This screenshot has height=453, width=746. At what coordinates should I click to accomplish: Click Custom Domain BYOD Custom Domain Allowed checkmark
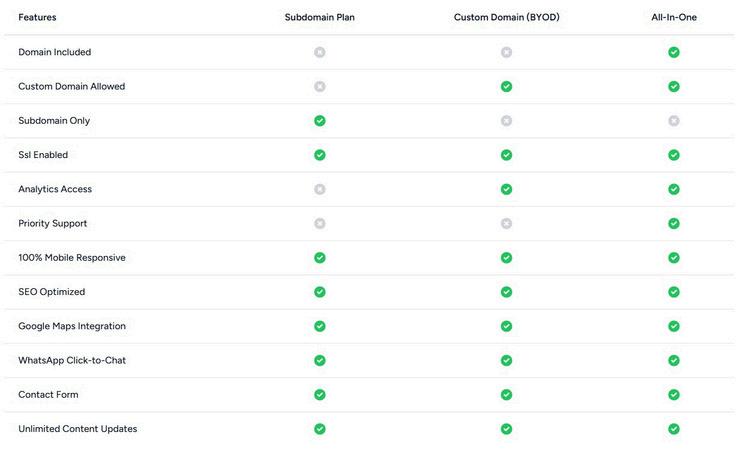point(507,87)
